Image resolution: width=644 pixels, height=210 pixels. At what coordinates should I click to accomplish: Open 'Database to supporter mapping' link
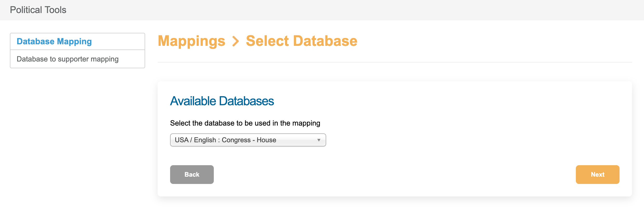tap(68, 59)
